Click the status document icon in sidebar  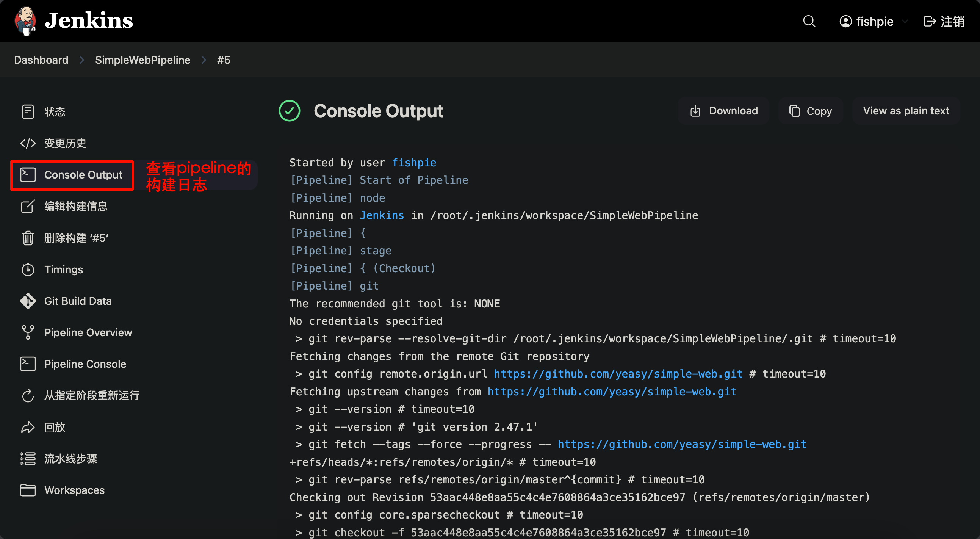[28, 111]
